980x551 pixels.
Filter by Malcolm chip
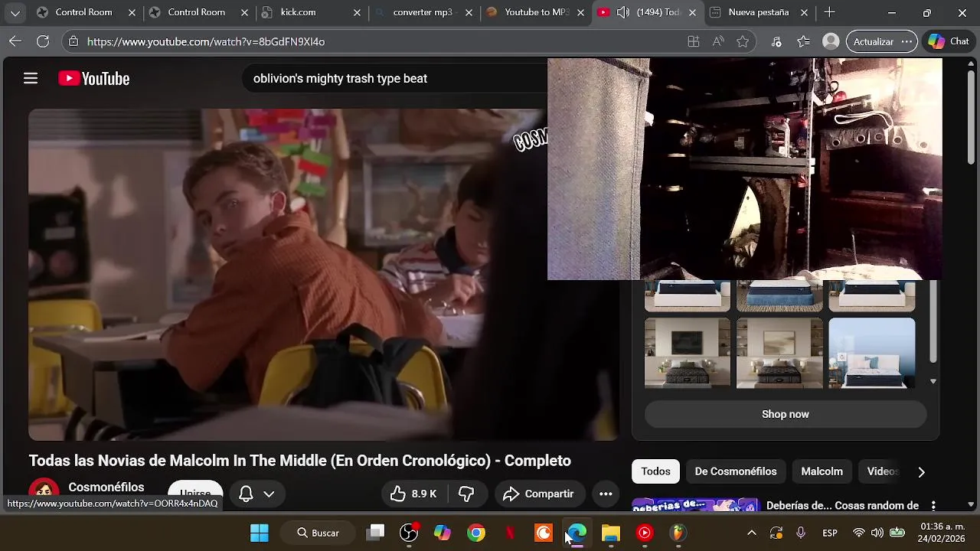[x=822, y=471]
